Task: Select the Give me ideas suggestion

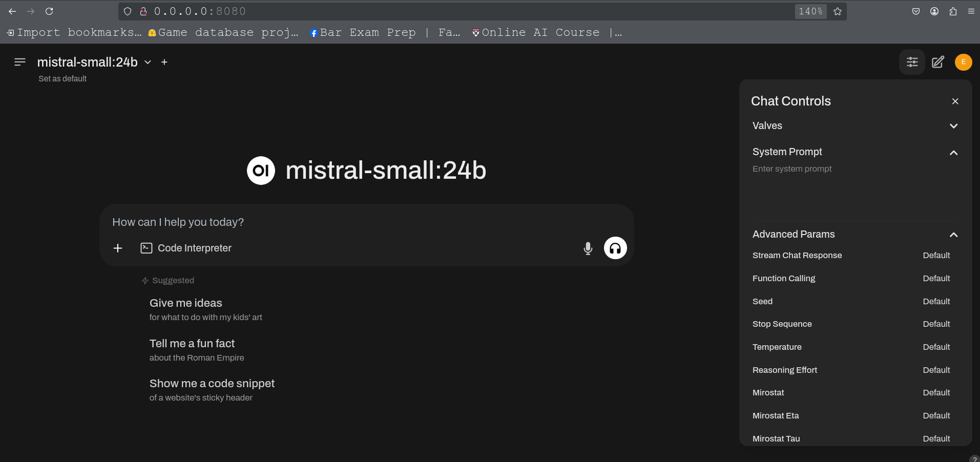Action: tap(206, 309)
